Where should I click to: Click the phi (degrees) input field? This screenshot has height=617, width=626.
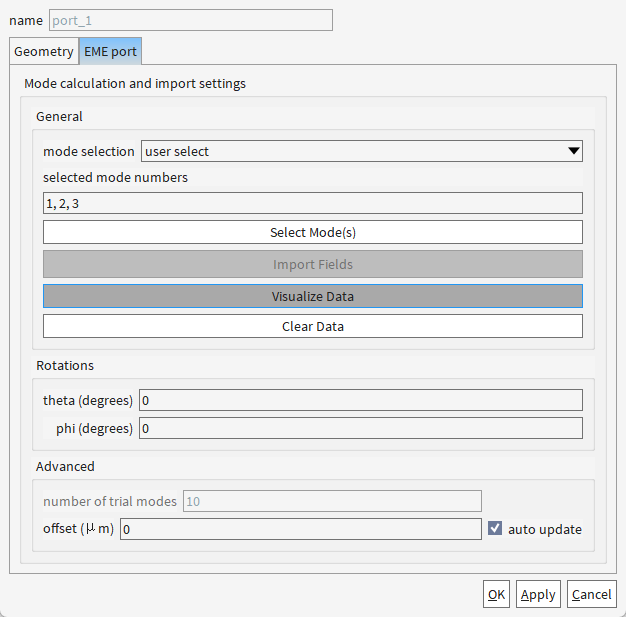(361, 428)
